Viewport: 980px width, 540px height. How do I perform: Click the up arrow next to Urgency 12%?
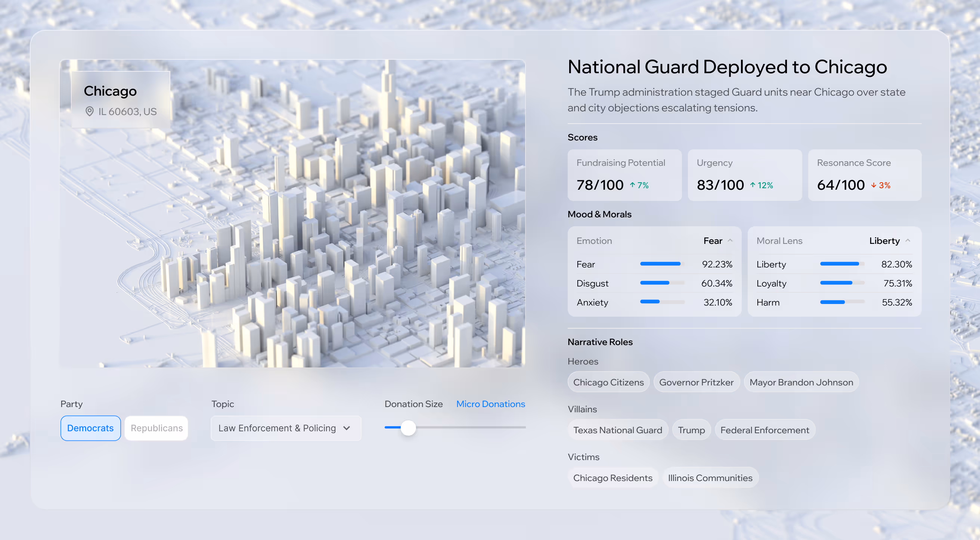pyautogui.click(x=753, y=185)
